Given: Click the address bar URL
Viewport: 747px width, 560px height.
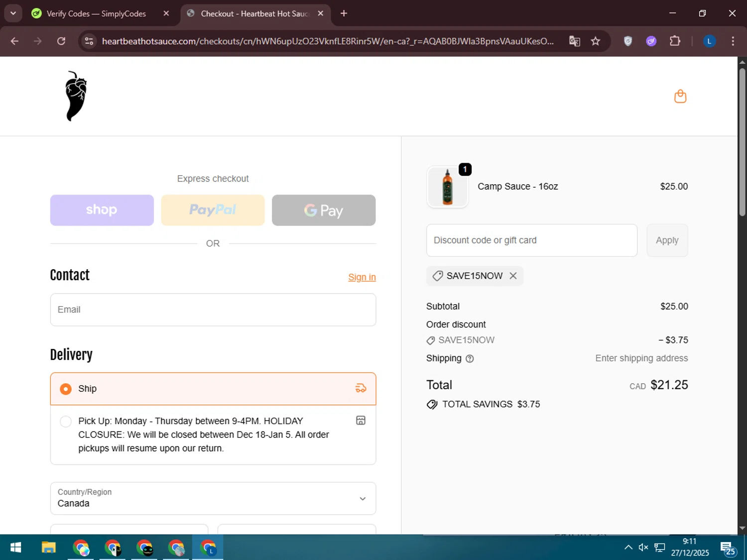Looking at the screenshot, I should (x=328, y=41).
